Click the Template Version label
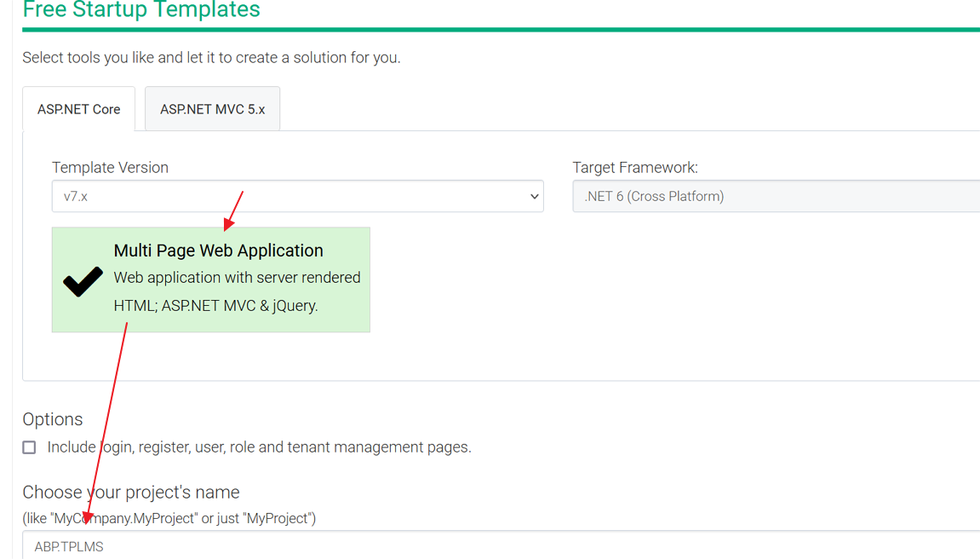Viewport: 980px width, 559px height. coord(110,168)
